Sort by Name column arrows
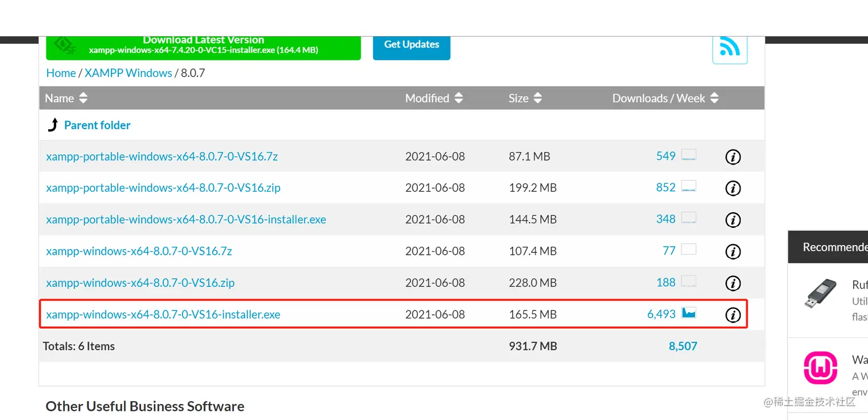This screenshot has width=868, height=420. (83, 98)
